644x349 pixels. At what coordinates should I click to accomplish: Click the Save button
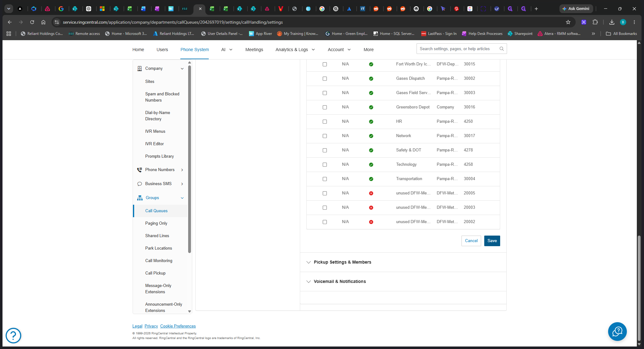(492, 241)
